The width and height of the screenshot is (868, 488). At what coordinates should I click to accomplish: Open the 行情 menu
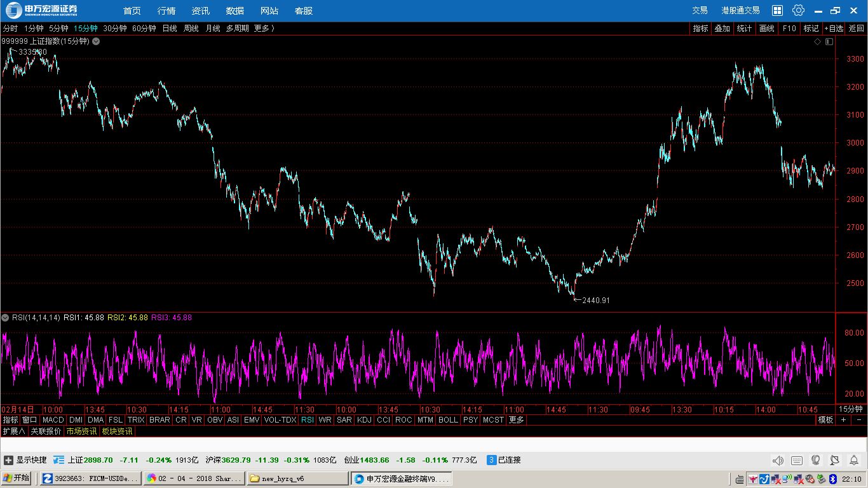point(166,11)
